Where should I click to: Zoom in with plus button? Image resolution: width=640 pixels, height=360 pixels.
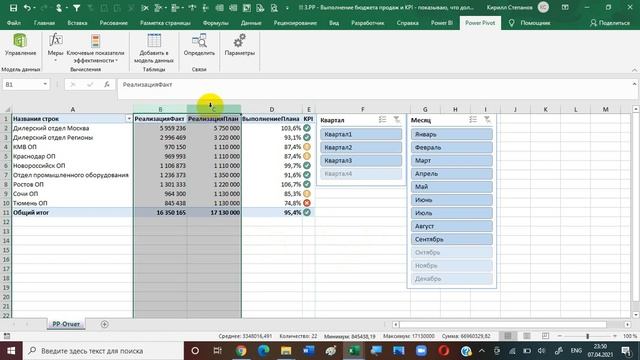[615, 336]
